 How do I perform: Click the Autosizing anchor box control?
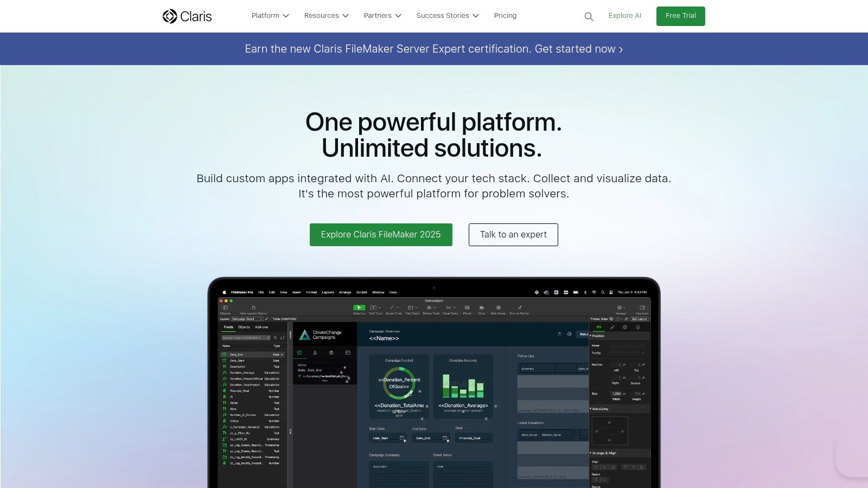click(x=610, y=431)
